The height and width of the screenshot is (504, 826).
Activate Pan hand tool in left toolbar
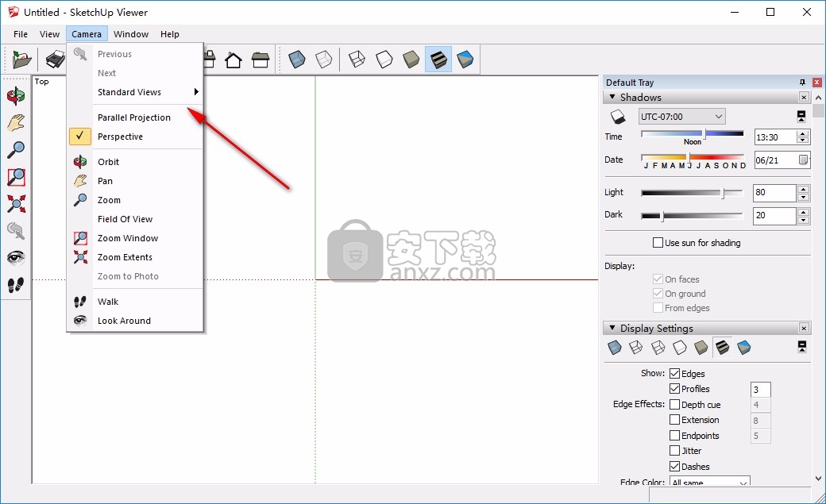(16, 123)
